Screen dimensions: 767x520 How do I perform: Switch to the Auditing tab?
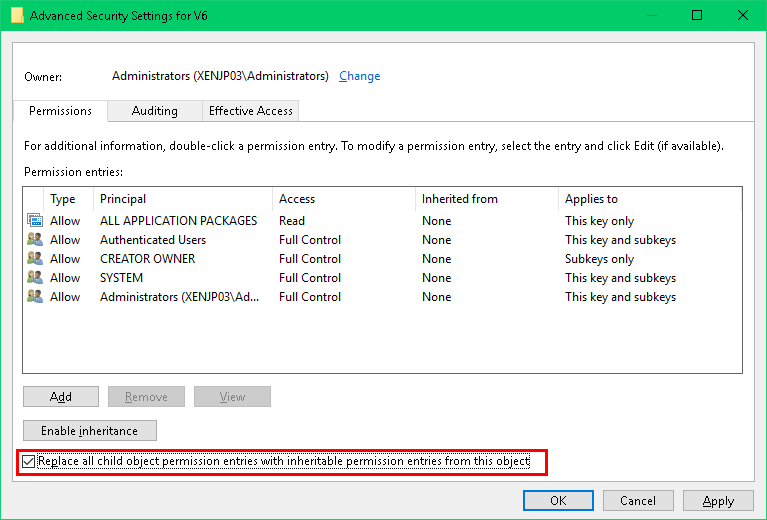point(154,111)
